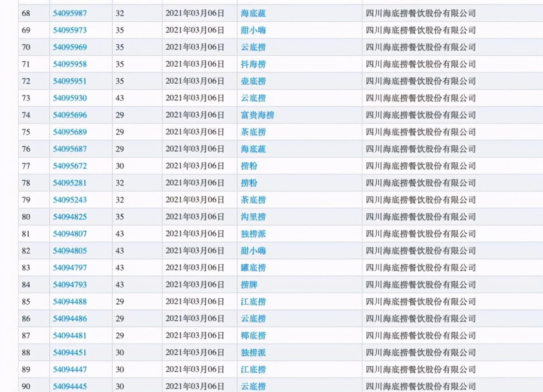Image resolution: width=543 pixels, height=392 pixels.
Task: Select date 2021年03月06日 in row 71
Action: 195,64
